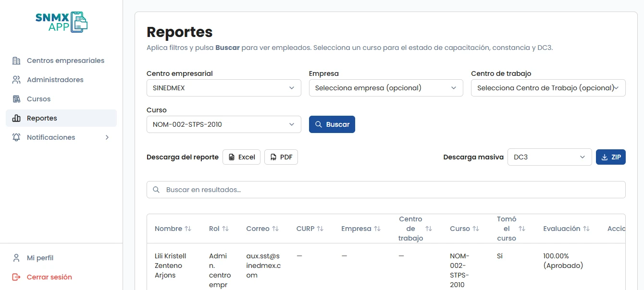Click the Centros empresariales building icon
Screen dimensions: 644x290
tap(16, 60)
